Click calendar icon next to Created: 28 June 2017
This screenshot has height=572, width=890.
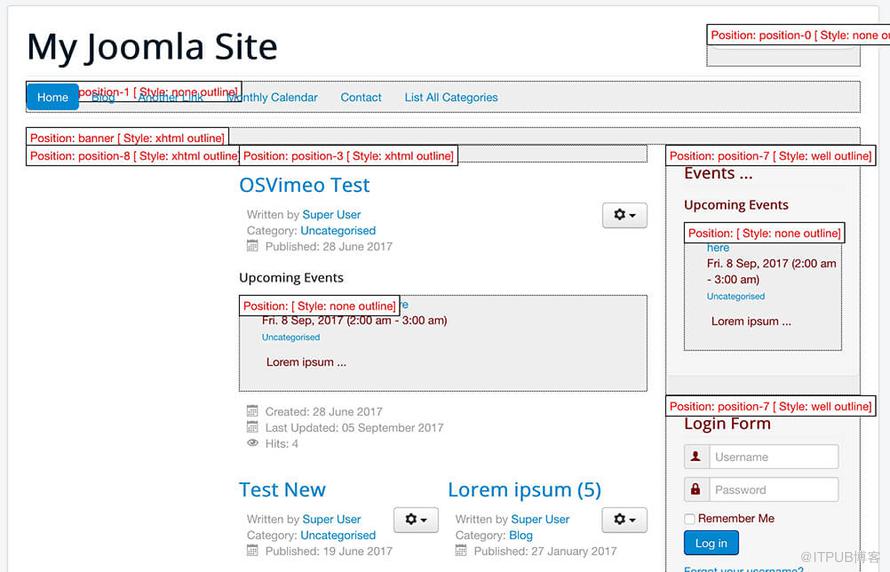coord(253,411)
